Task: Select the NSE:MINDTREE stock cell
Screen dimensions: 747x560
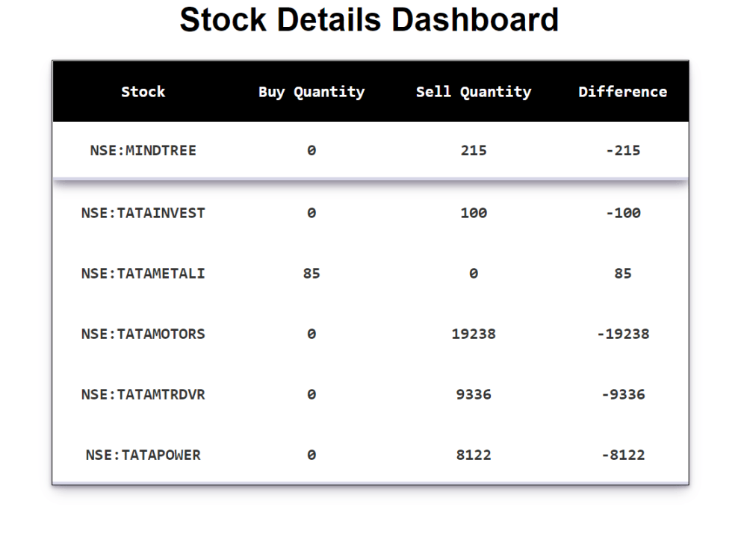Action: tap(143, 151)
